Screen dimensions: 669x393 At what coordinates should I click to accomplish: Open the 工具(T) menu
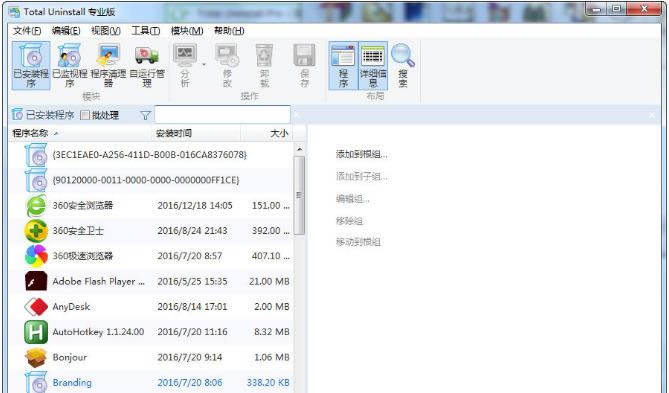point(145,31)
